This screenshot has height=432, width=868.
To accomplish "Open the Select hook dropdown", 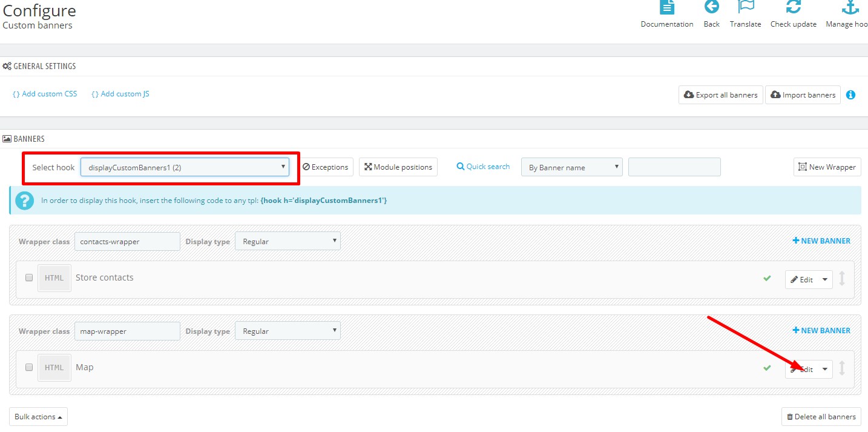I will 185,167.
